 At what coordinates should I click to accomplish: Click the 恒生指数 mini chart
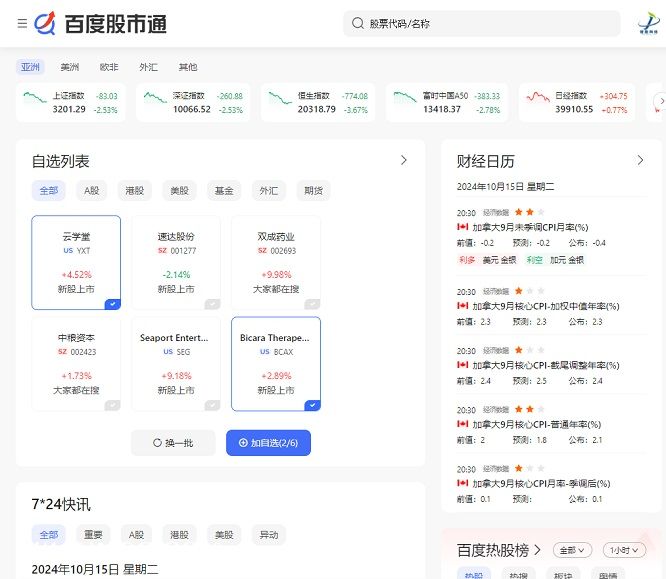pyautogui.click(x=280, y=98)
